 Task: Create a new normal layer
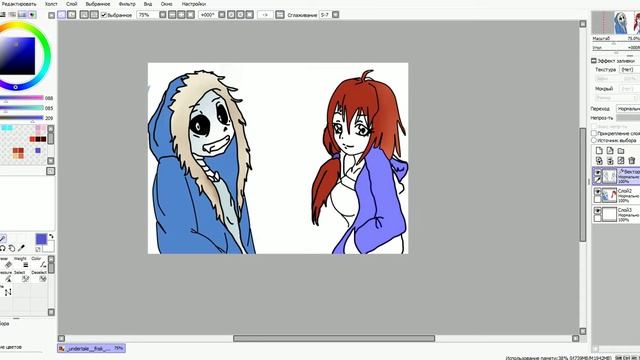pyautogui.click(x=599, y=151)
